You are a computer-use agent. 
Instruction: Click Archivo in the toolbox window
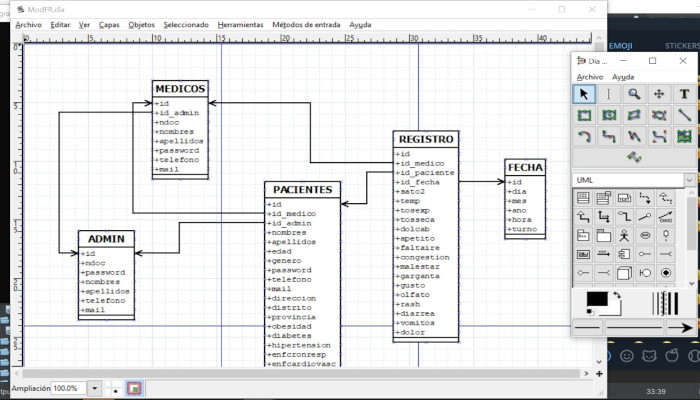[590, 76]
